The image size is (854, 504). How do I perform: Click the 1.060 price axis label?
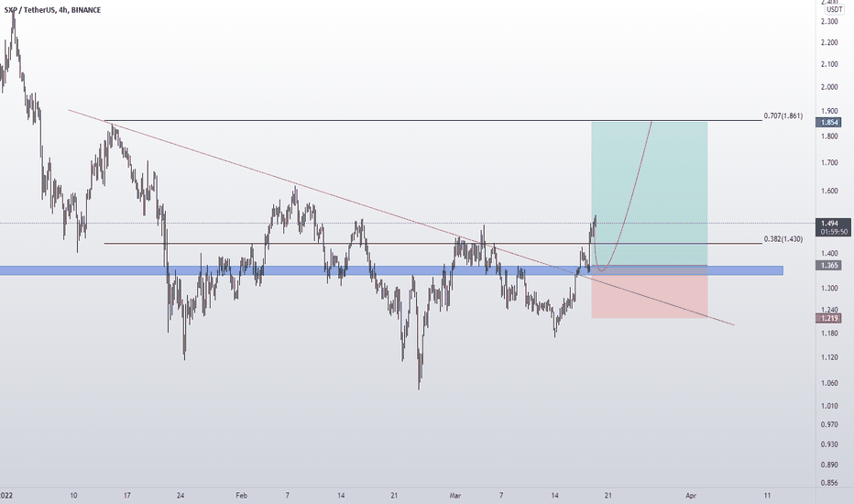829,384
